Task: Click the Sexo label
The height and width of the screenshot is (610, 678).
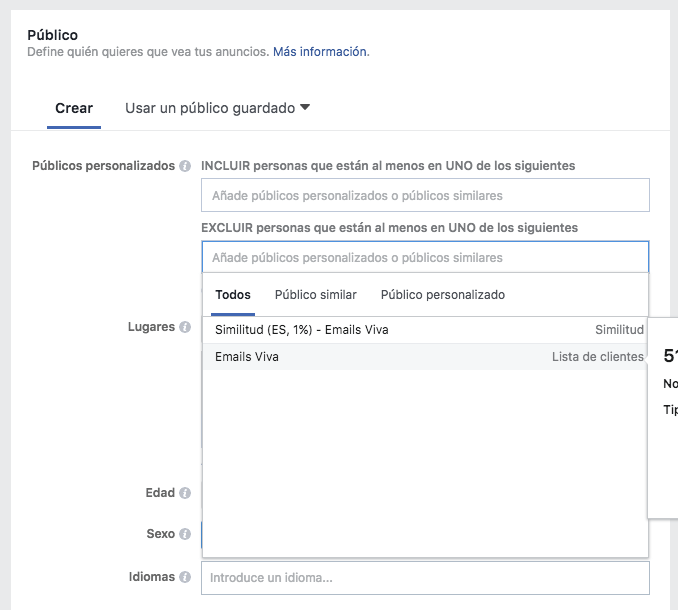Action: click(x=160, y=534)
